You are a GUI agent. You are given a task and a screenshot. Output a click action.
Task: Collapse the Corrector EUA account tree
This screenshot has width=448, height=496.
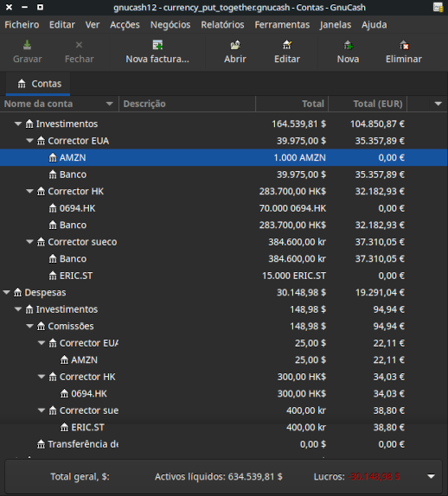(29, 141)
